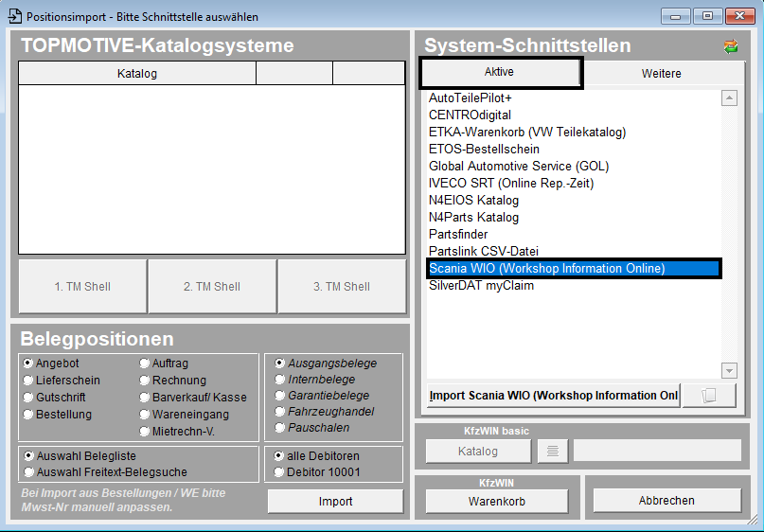Image resolution: width=764 pixels, height=532 pixels.
Task: Click the KfzWIN basic Katalog button
Action: (478, 452)
